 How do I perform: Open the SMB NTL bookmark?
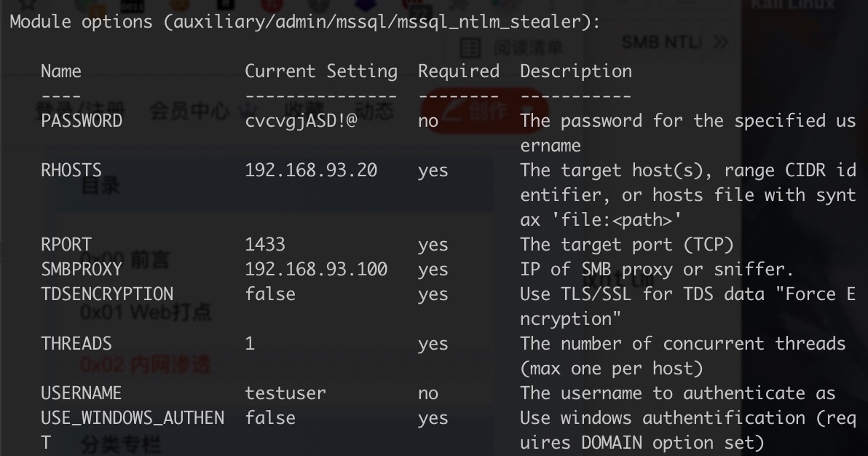[661, 42]
